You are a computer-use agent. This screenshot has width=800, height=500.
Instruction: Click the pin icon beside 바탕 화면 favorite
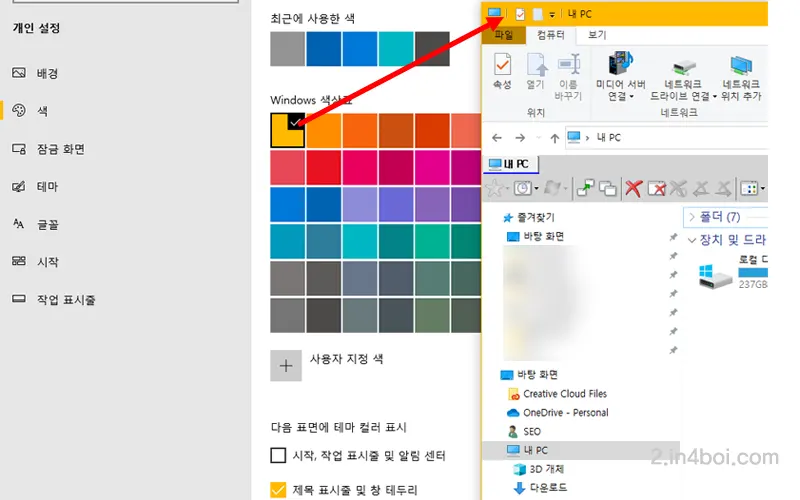(673, 237)
